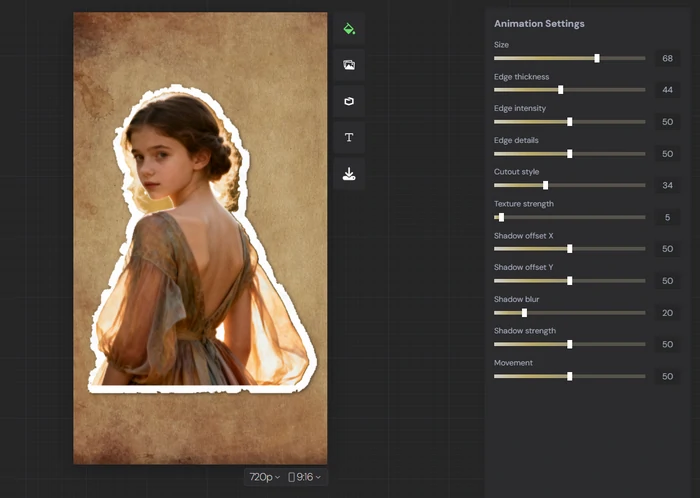The image size is (700, 498).
Task: Open the 720p resolution dropdown
Action: point(264,477)
